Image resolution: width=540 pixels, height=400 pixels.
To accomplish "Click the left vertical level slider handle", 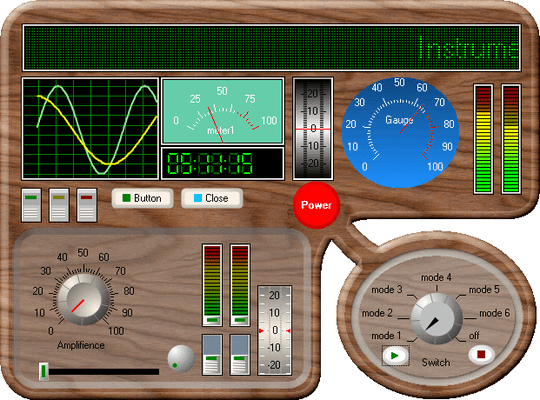I will 212,320.
